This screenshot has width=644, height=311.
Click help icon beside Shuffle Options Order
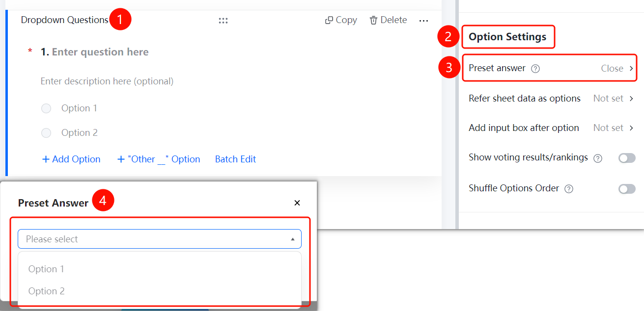click(569, 189)
